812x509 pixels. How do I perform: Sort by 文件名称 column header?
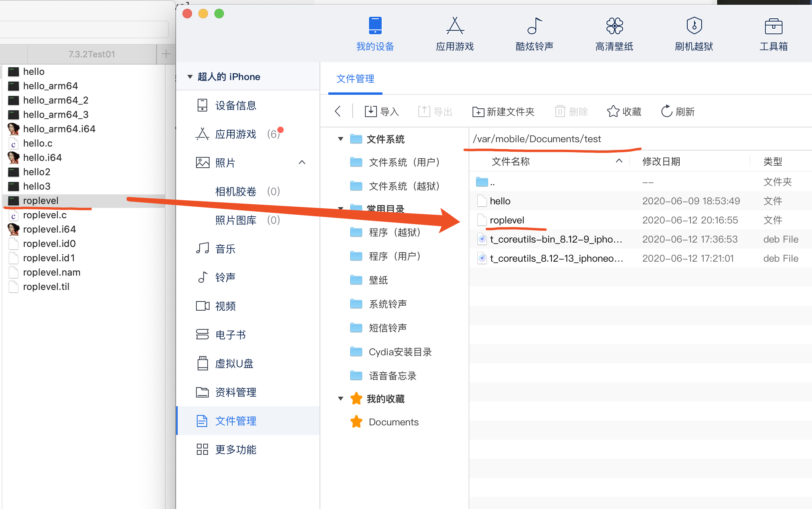pos(511,161)
